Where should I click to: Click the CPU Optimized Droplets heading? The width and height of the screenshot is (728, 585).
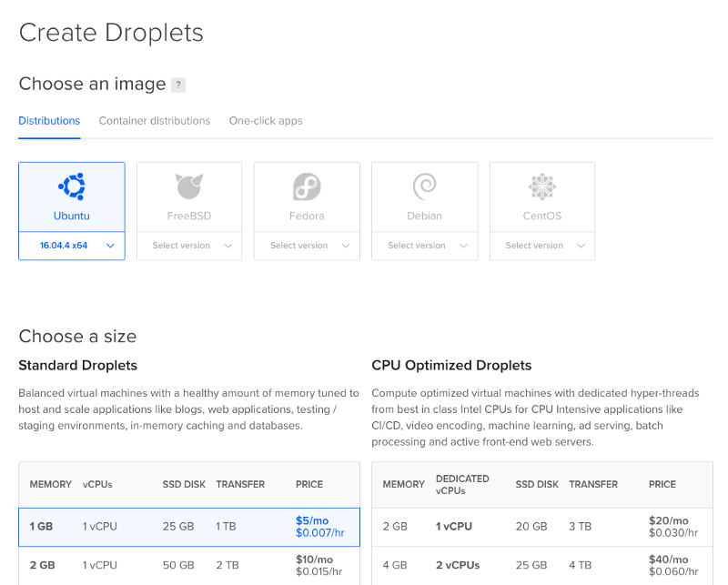(x=451, y=366)
